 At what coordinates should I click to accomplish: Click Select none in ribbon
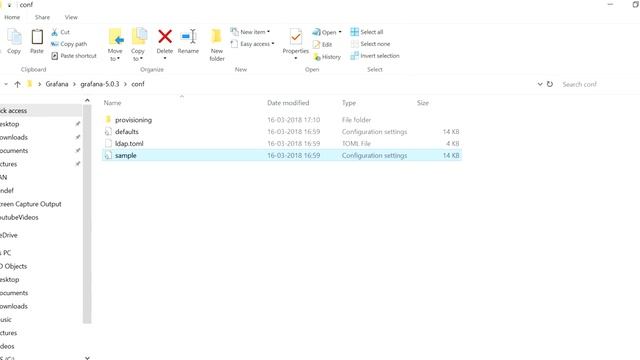click(371, 44)
